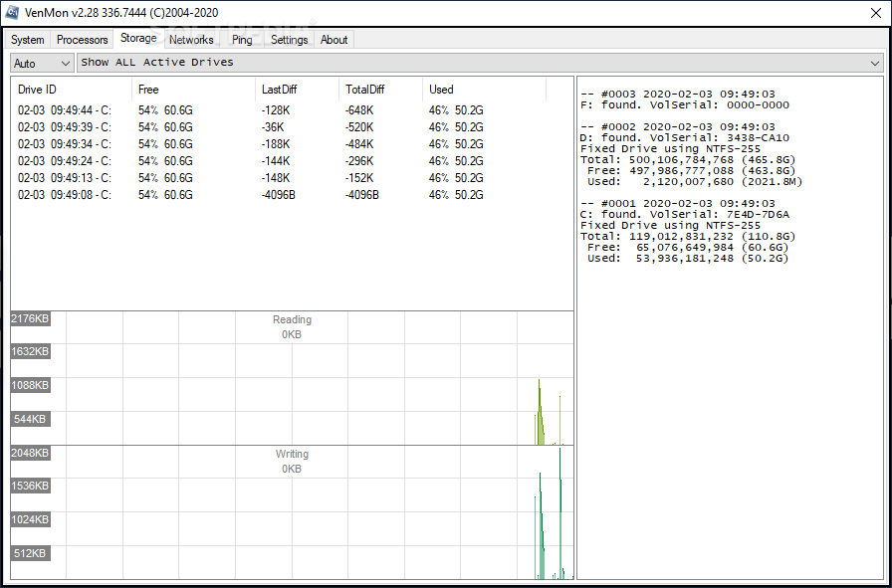Click the -484K TotalDiff value
892x588 pixels.
pyautogui.click(x=359, y=144)
